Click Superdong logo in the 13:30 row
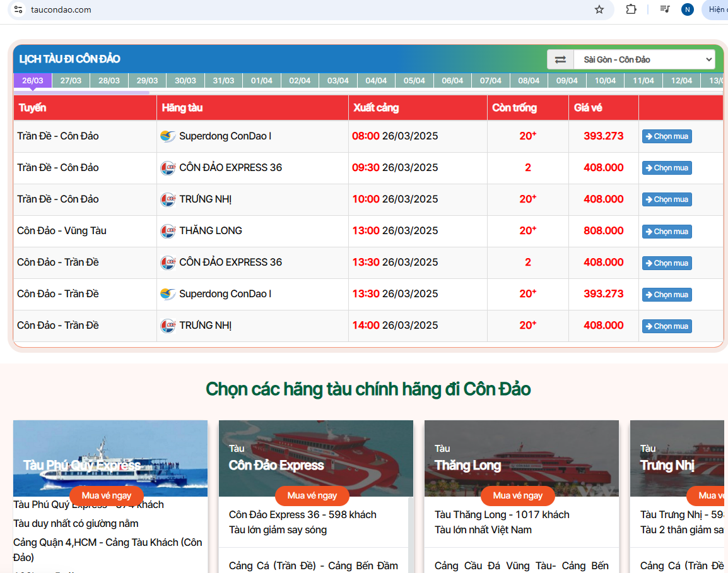 (x=168, y=294)
